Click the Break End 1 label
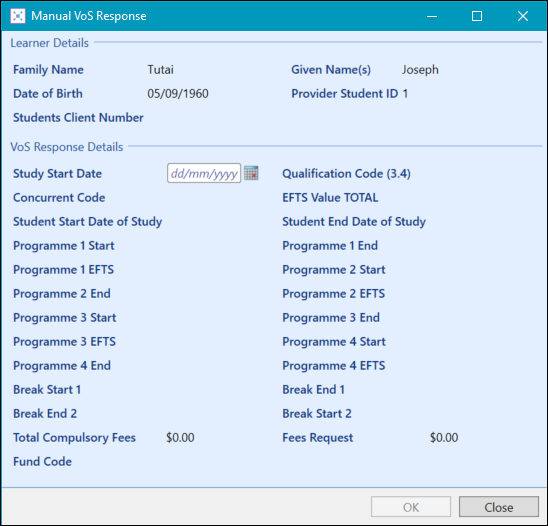 pyautogui.click(x=313, y=390)
